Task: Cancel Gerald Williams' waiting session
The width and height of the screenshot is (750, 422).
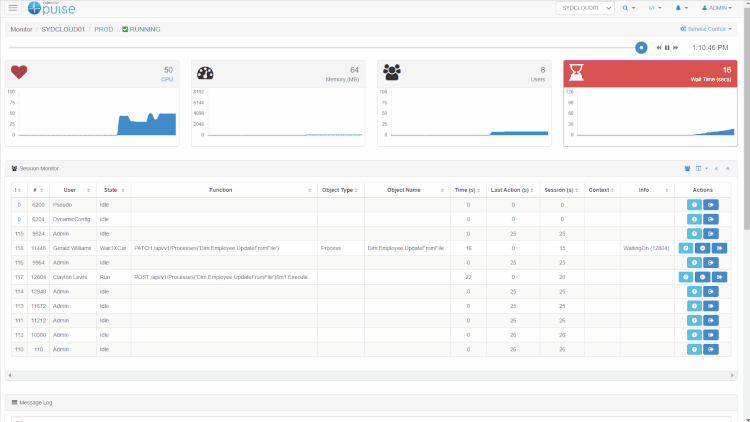Action: (x=702, y=248)
